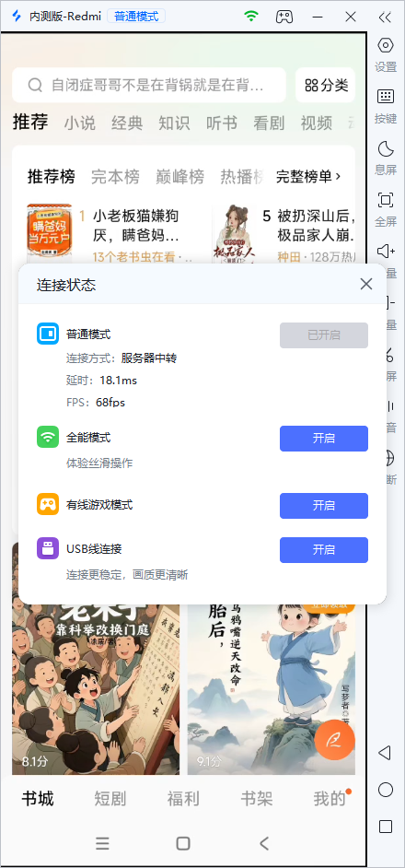
Task: Tap the orange feather writing button
Action: [335, 740]
